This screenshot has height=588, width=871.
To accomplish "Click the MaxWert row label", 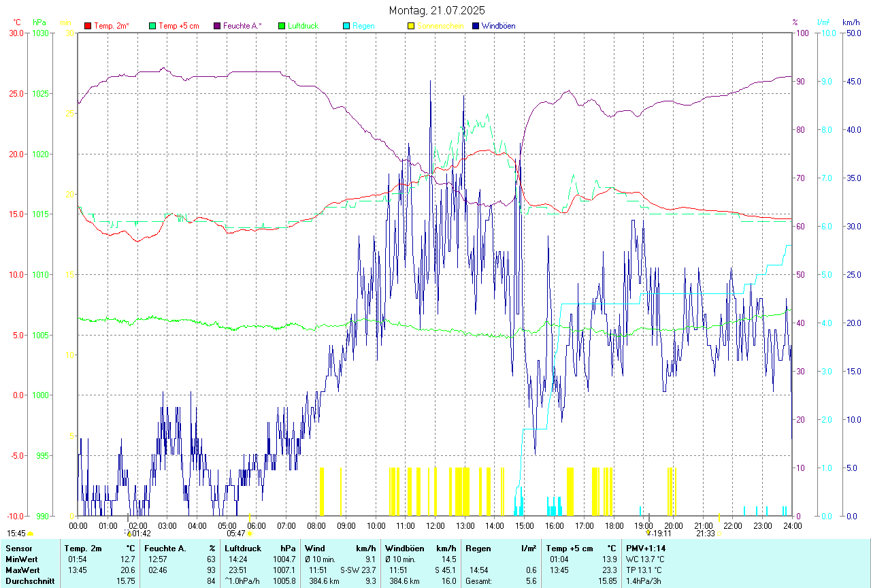I will pyautogui.click(x=22, y=570).
